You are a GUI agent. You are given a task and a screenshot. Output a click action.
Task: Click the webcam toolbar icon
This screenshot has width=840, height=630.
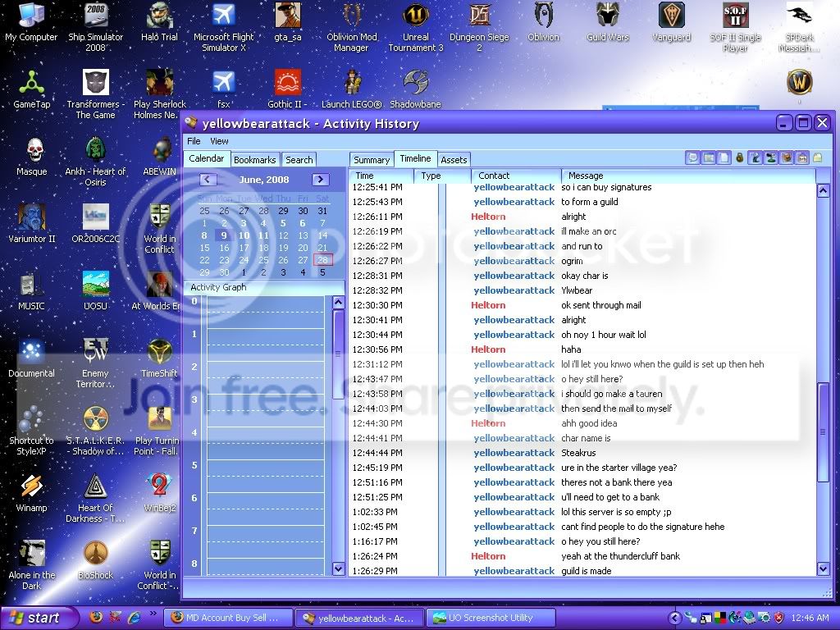771,158
